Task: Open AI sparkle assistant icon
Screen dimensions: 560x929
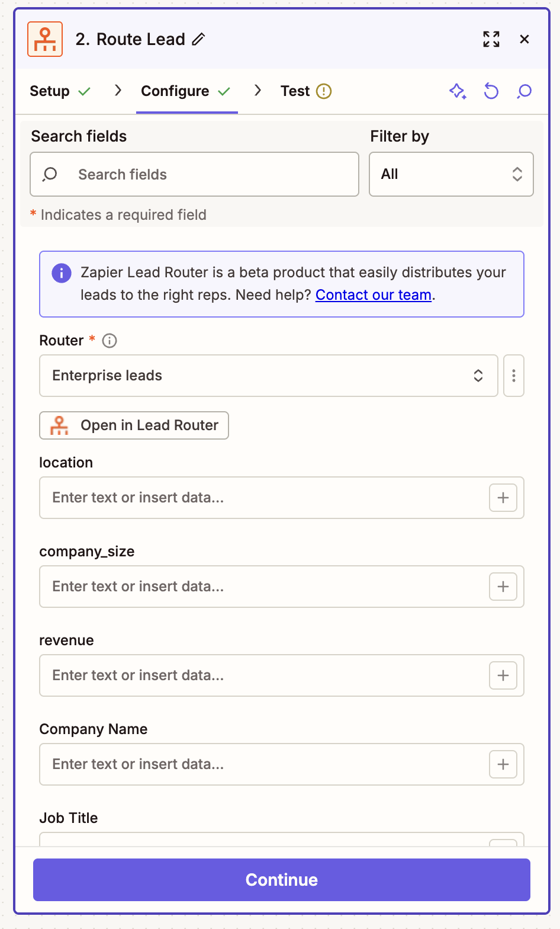Action: pyautogui.click(x=458, y=91)
